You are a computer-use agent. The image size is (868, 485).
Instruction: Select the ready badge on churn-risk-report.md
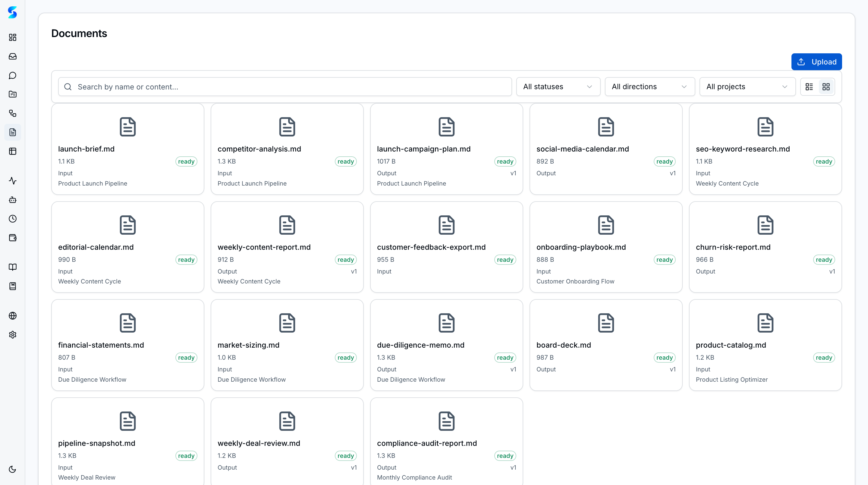(x=824, y=259)
